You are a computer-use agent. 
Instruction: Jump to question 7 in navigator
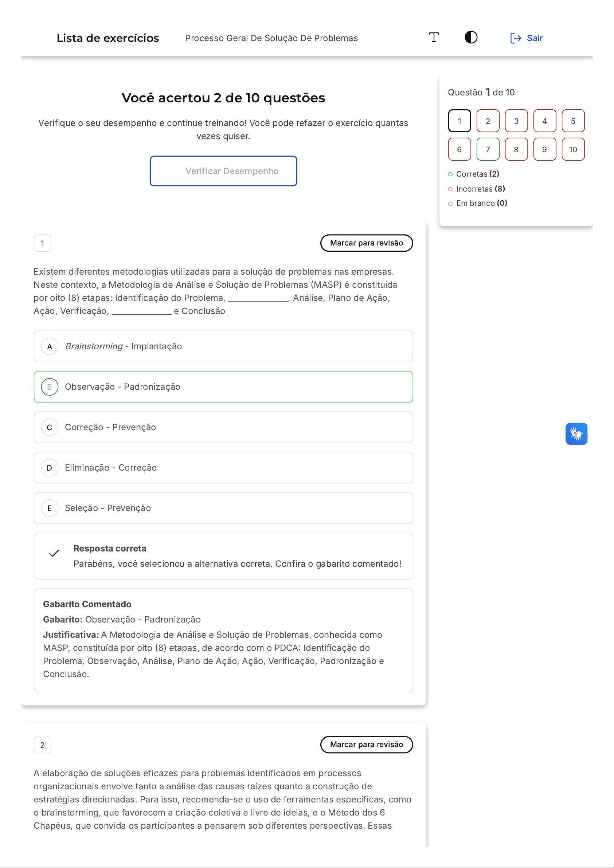coord(488,149)
